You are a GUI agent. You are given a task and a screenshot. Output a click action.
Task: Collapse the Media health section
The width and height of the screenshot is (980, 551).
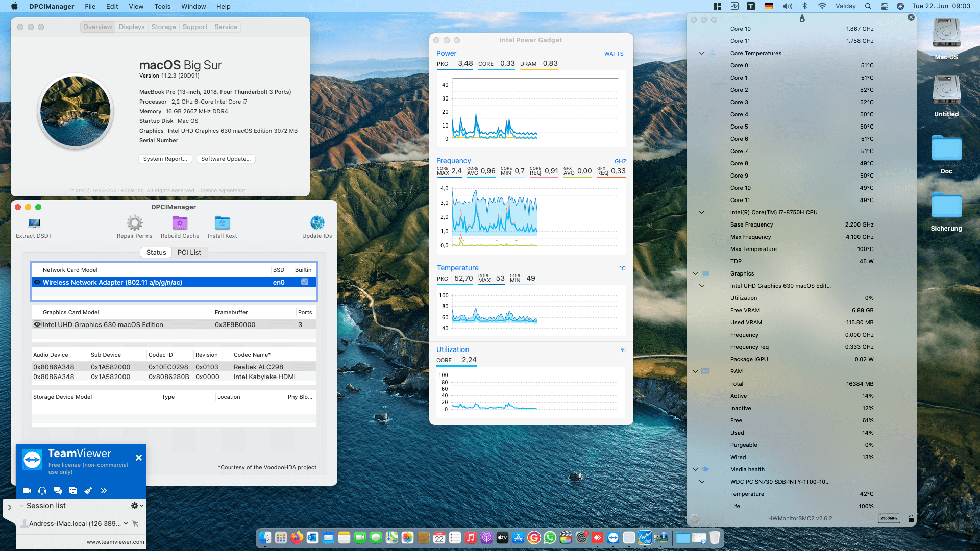[695, 469]
